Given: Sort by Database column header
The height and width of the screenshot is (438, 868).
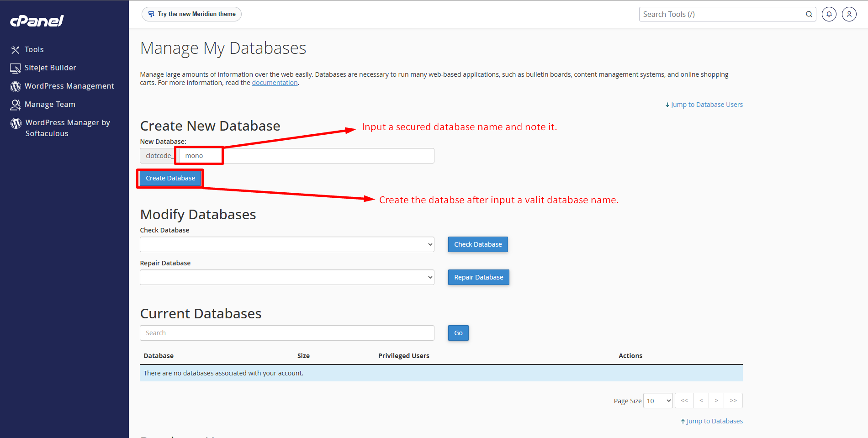Looking at the screenshot, I should (159, 356).
